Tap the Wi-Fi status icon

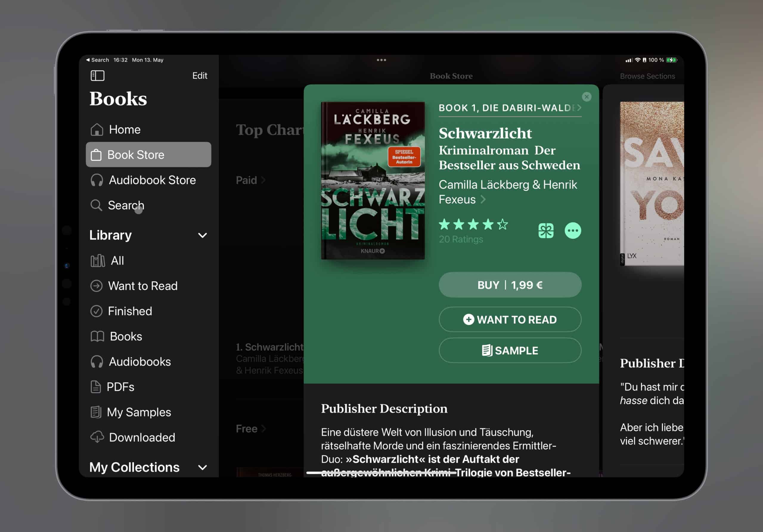(x=638, y=60)
